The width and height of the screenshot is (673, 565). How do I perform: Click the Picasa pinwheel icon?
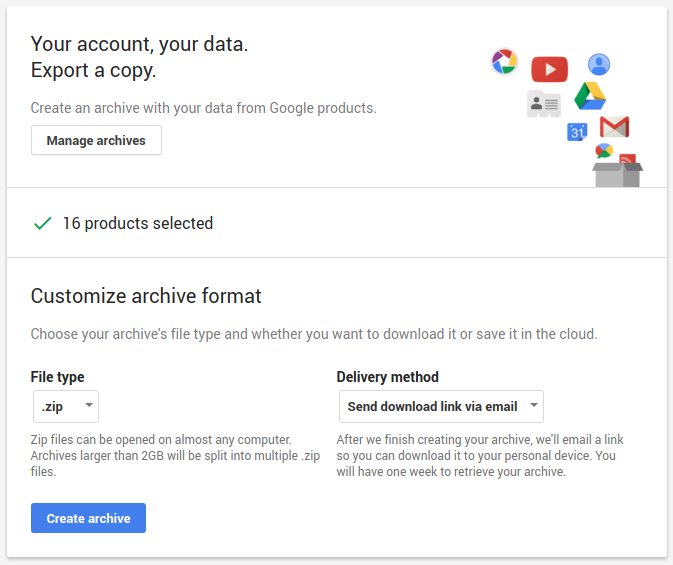coord(504,62)
